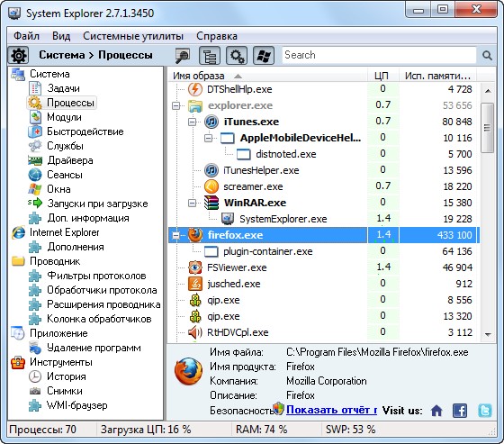Click the Показать отчёт security link
This screenshot has width=504, height=444.
331,410
